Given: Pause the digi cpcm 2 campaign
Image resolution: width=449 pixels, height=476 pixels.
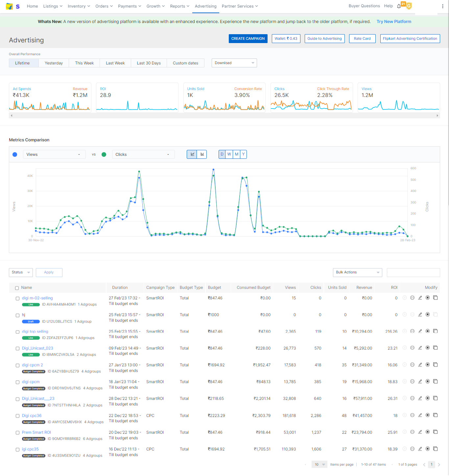Looking at the screenshot, I should [412, 365].
